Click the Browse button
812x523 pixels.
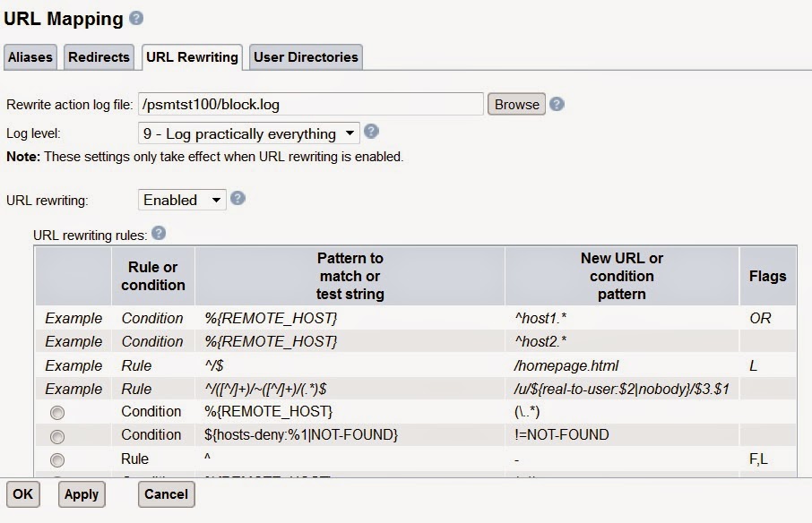515,104
